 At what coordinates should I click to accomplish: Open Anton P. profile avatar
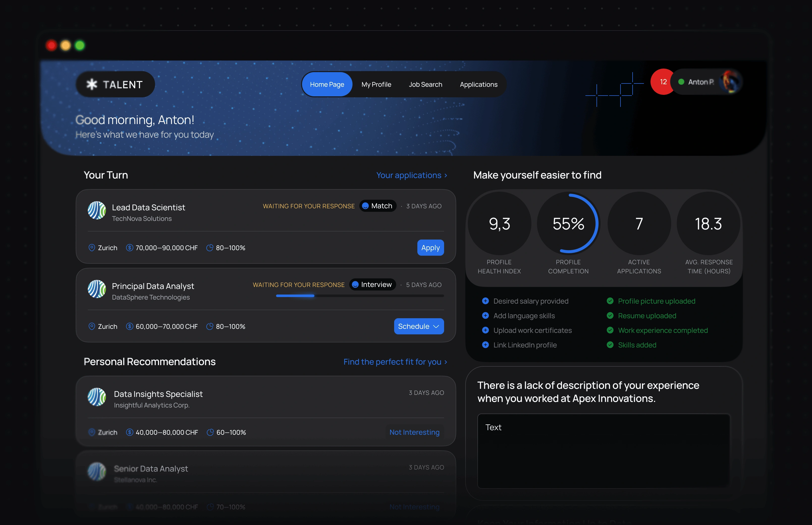[x=730, y=82]
